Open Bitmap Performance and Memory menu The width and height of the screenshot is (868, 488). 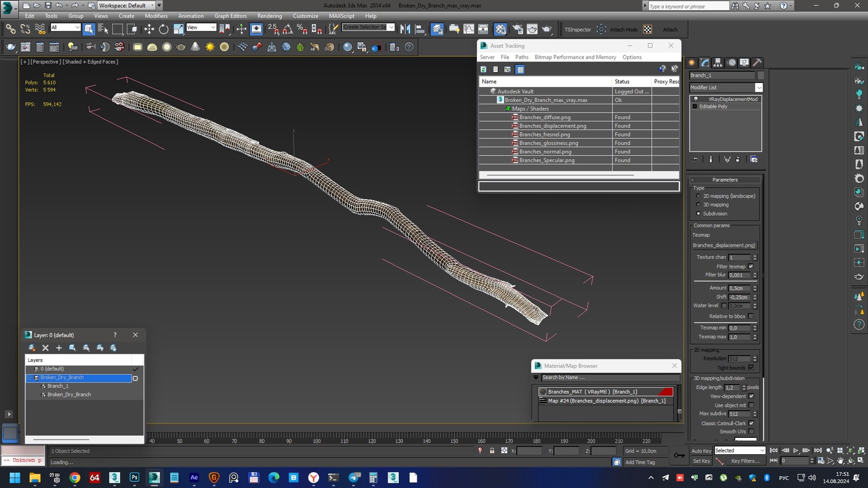click(x=575, y=57)
